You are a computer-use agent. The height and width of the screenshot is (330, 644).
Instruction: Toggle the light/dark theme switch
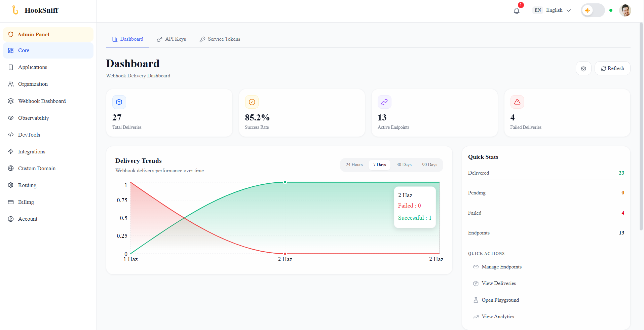click(593, 10)
